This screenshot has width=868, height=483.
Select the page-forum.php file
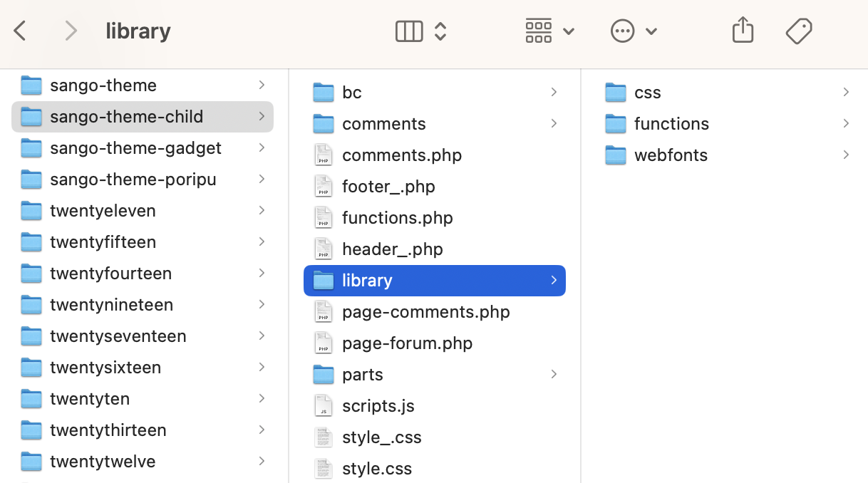(407, 343)
